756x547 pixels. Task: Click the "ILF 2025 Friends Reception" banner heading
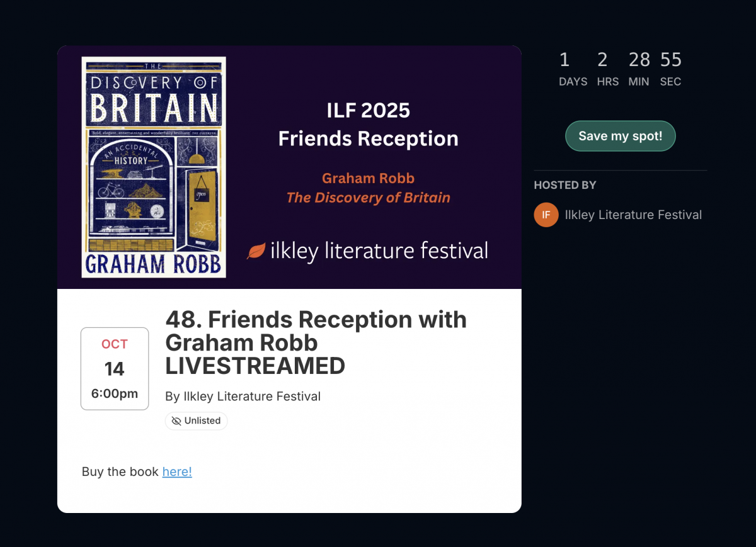[x=369, y=124]
